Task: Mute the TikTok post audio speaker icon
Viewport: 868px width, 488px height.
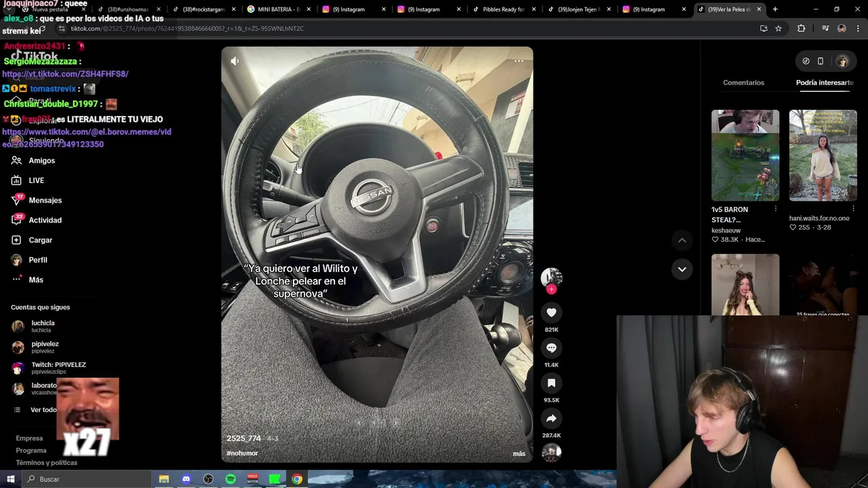Action: tap(235, 61)
